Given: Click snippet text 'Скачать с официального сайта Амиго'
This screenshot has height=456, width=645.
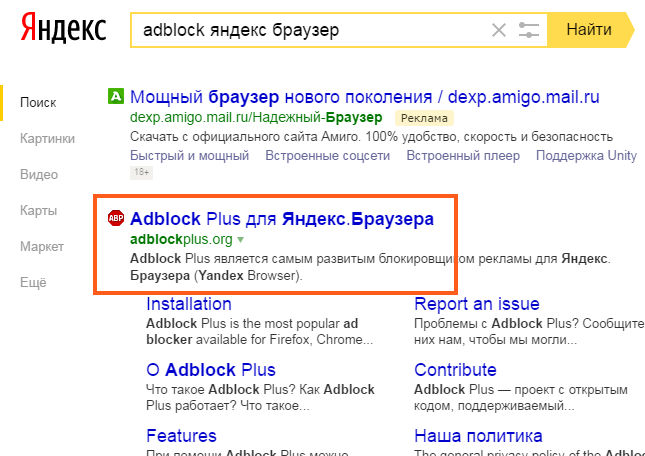Looking at the screenshot, I should [245, 137].
